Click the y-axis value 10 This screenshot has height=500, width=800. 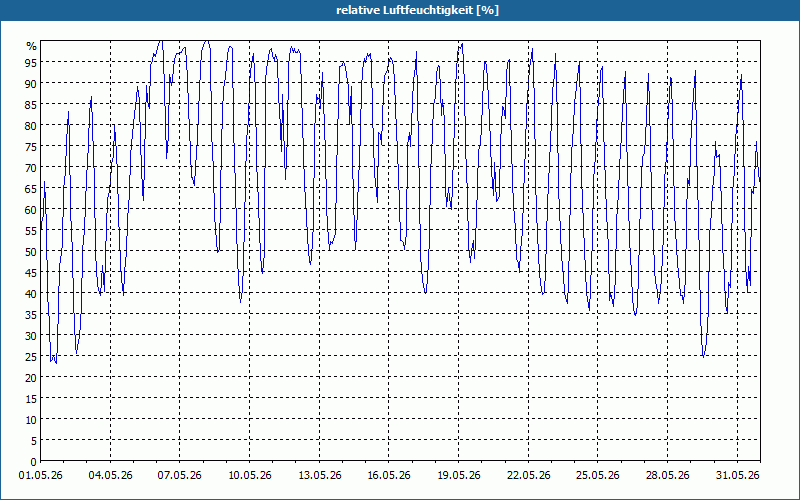tap(31, 420)
